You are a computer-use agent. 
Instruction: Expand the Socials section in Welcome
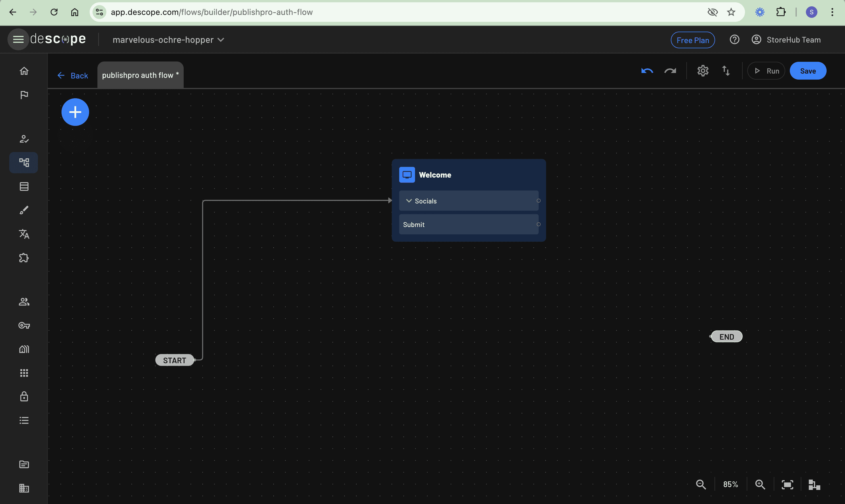point(409,201)
